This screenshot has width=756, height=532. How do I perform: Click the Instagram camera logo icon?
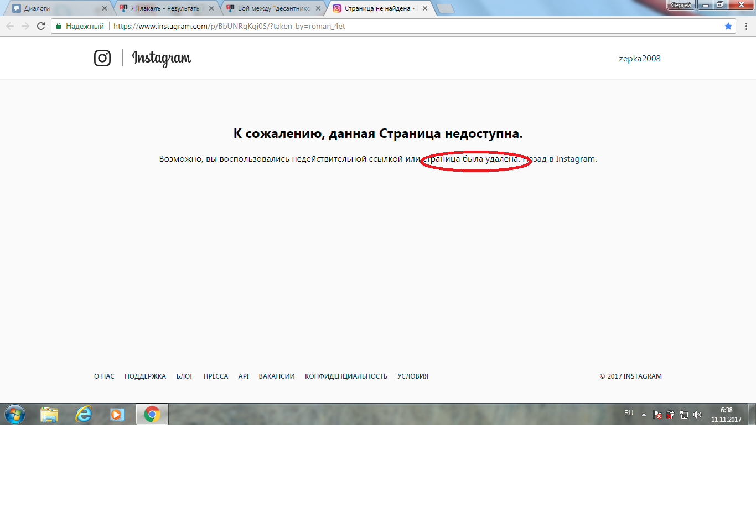tap(102, 58)
